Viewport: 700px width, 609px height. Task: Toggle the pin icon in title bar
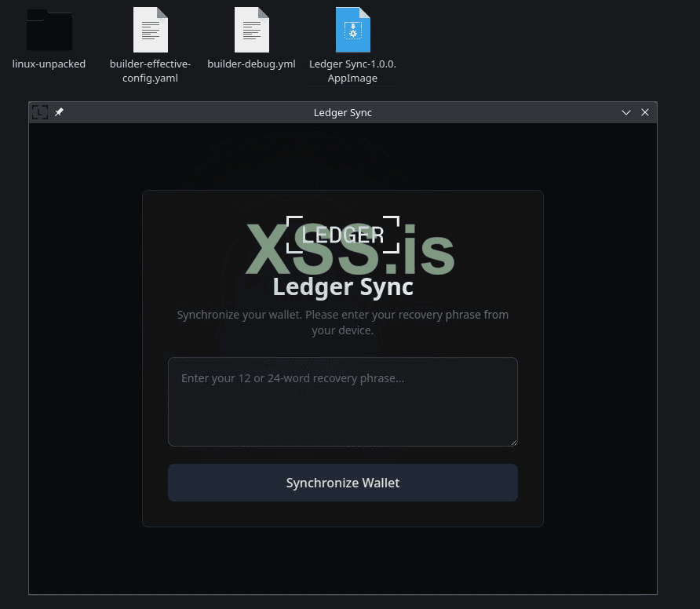[x=59, y=112]
